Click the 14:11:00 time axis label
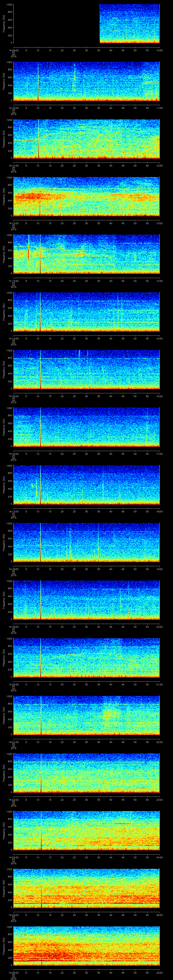 tap(13, 166)
